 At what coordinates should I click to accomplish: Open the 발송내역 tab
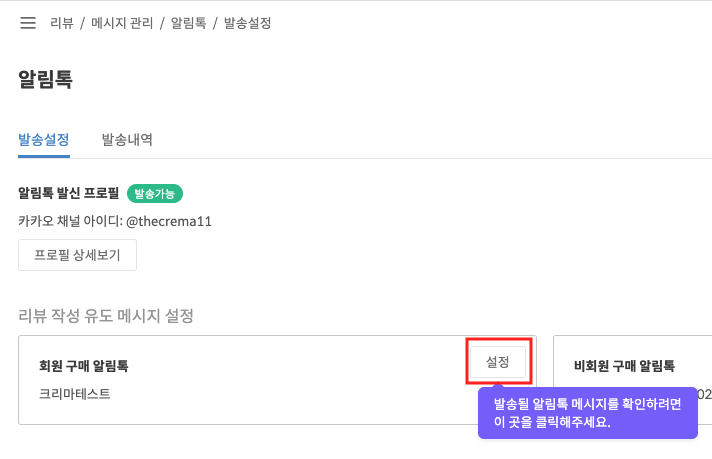pos(127,140)
